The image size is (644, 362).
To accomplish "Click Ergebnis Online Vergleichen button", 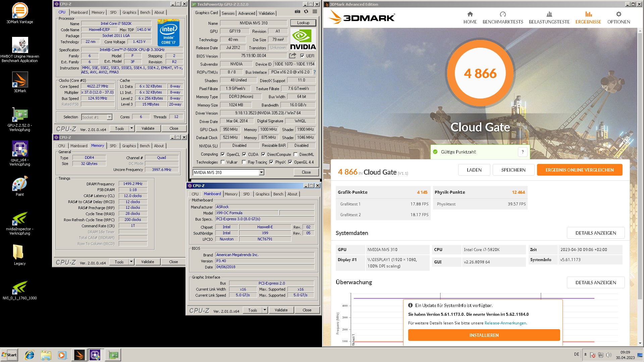I will point(579,170).
